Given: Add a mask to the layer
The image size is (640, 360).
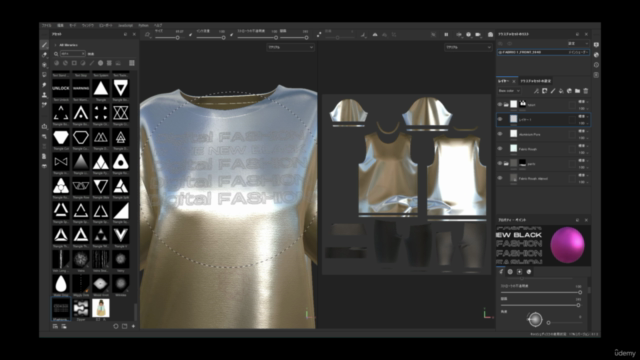Looking at the screenshot, I should (x=544, y=91).
